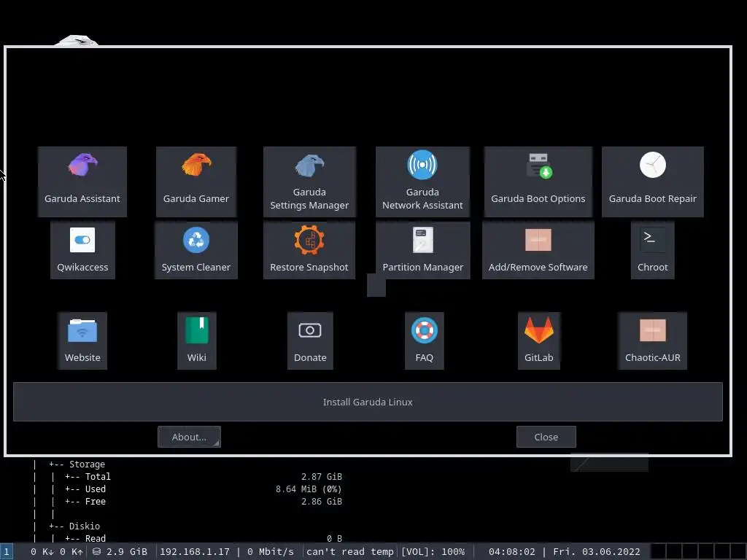This screenshot has width=747, height=560.
Task: Click the clock 04:08:02 in status bar
Action: [511, 551]
